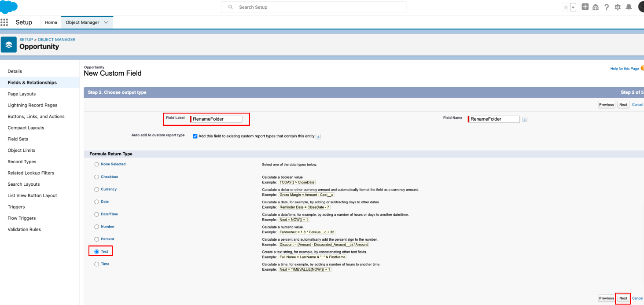Click the magnifier icon in Search Setup

[231, 7]
